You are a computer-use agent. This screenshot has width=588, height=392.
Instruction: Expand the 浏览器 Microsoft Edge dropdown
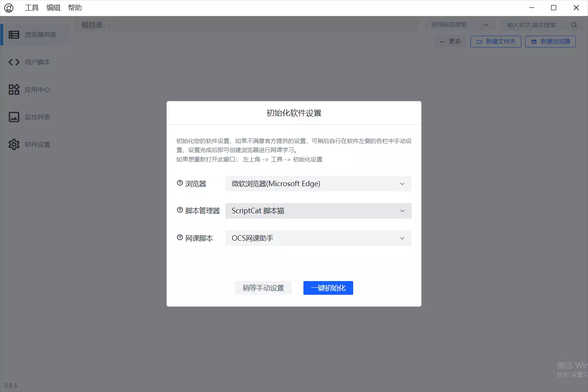point(318,184)
